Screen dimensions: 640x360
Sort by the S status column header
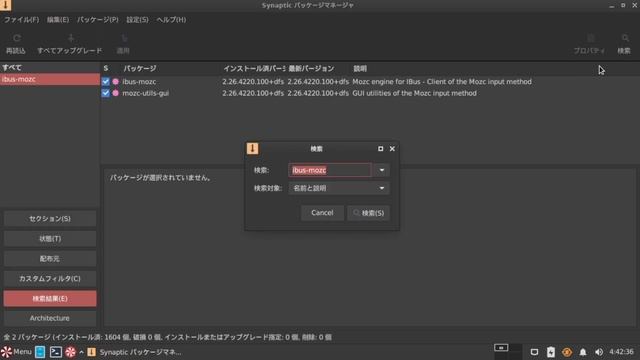[106, 68]
